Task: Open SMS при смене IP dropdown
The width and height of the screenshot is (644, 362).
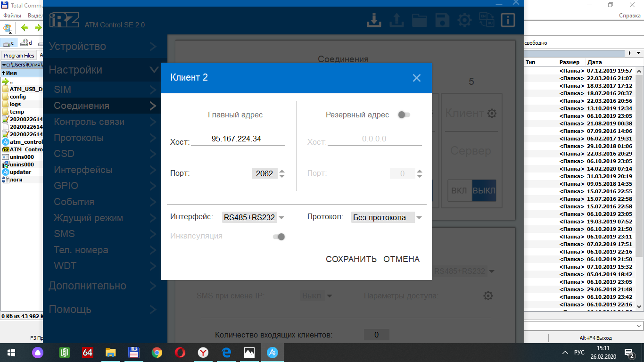Action: (317, 296)
